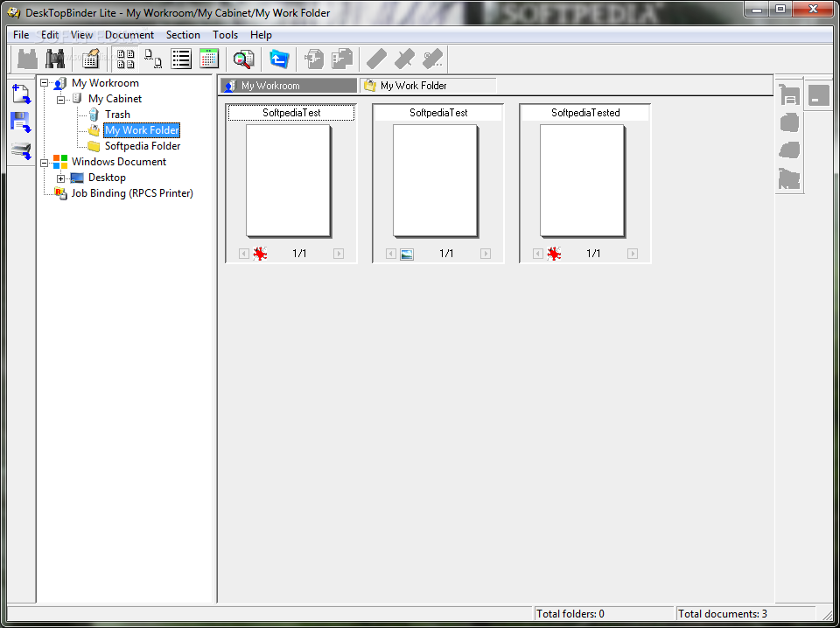840x628 pixels.
Task: Click the plain grayed-out marker icon
Action: (x=376, y=59)
